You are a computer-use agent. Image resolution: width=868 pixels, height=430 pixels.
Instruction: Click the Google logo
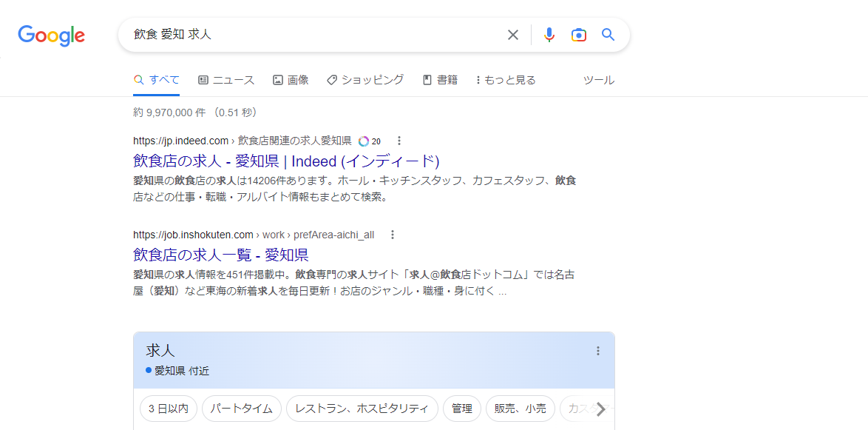pyautogui.click(x=52, y=36)
